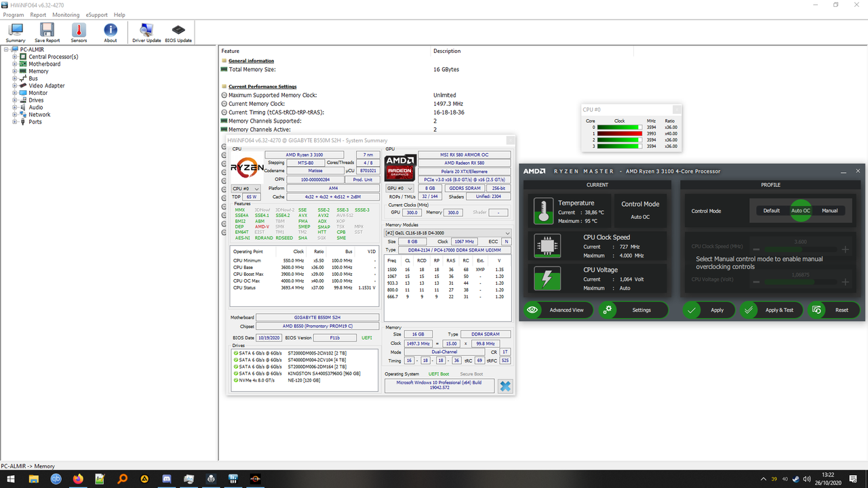Open the CPU #0 selector dropdown
This screenshot has height=488, width=868.
pos(246,188)
